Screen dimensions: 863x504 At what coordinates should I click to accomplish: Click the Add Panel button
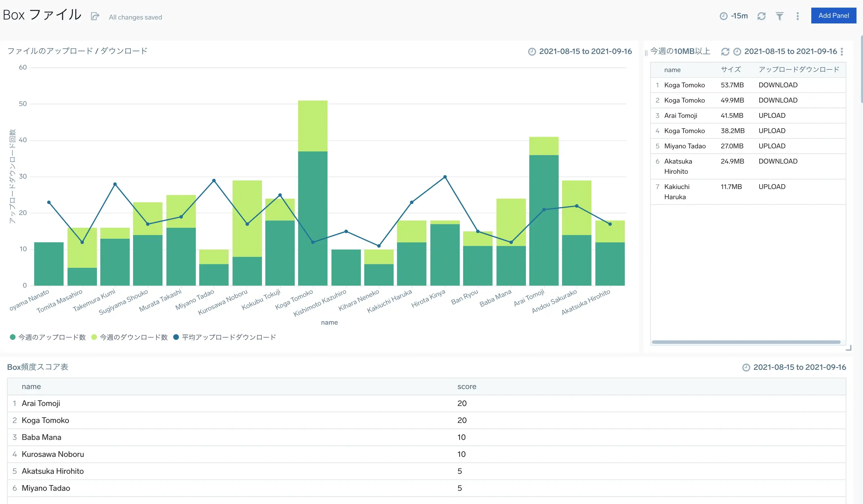[833, 16]
